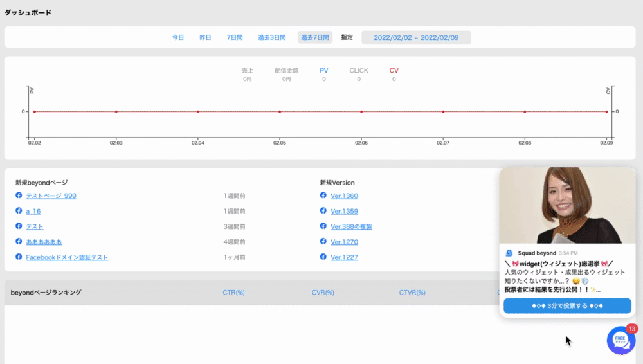Open the テストページ_999 link
The height and width of the screenshot is (364, 643).
[51, 196]
